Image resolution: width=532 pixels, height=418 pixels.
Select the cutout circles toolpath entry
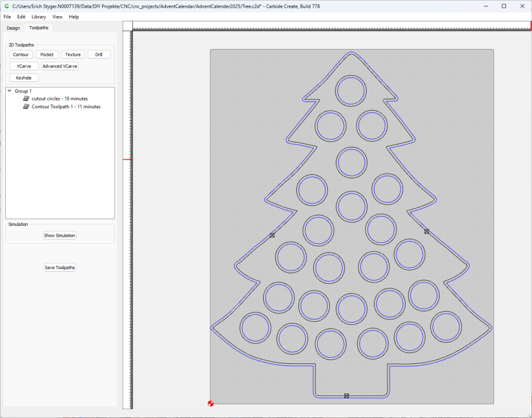59,98
